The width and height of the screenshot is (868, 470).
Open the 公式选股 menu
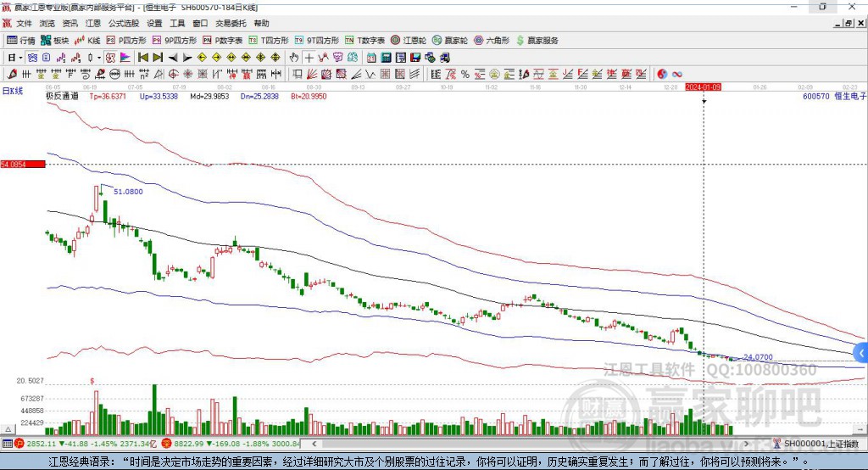[x=124, y=23]
